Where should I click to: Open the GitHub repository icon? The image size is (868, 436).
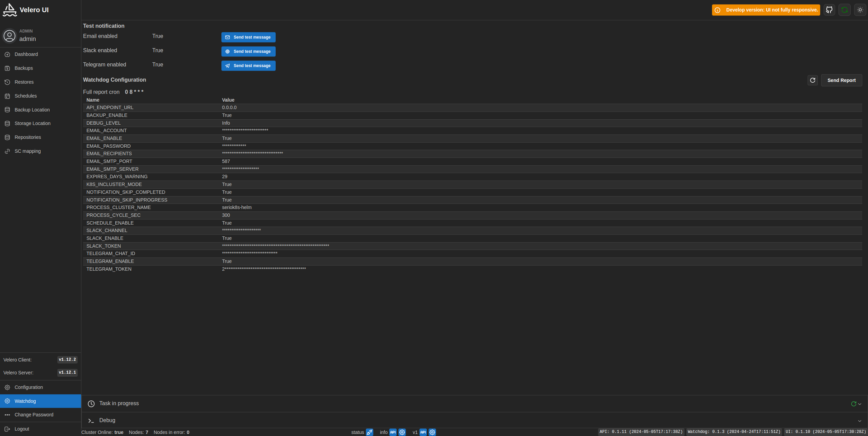(829, 10)
